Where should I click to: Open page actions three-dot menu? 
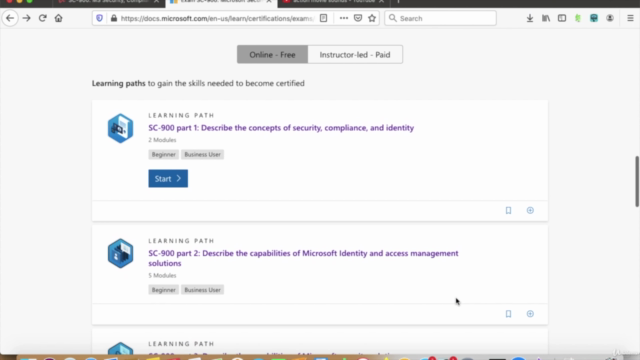pyautogui.click(x=344, y=18)
